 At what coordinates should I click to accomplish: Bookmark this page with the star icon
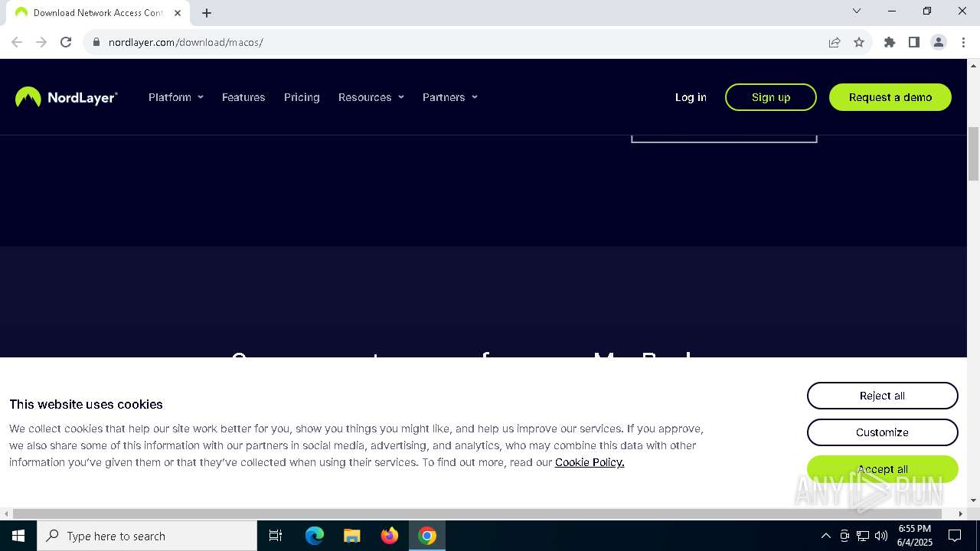pos(859,42)
